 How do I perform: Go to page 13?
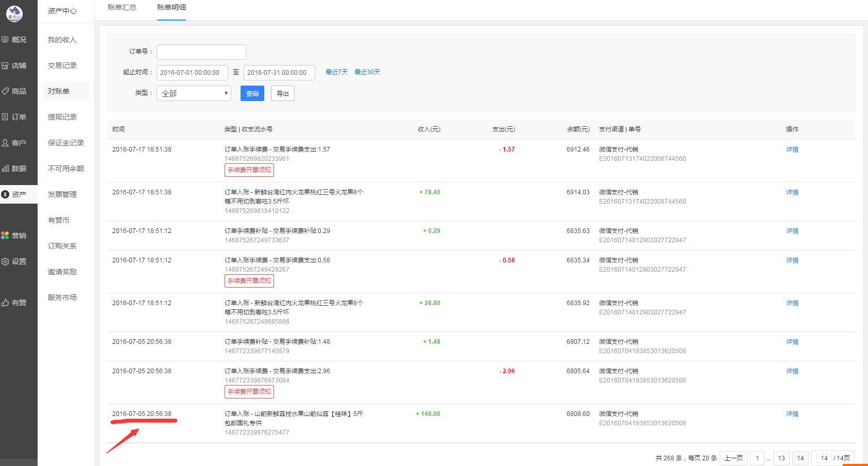(781, 458)
